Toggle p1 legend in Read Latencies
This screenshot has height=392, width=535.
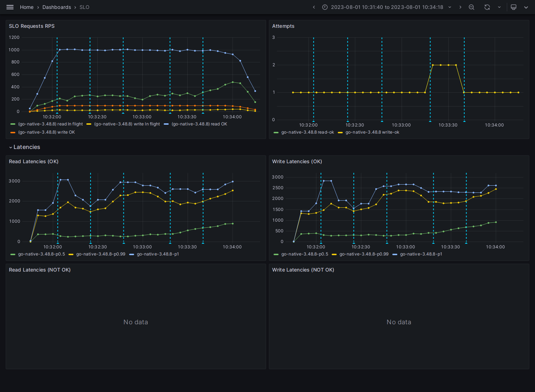pos(158,254)
